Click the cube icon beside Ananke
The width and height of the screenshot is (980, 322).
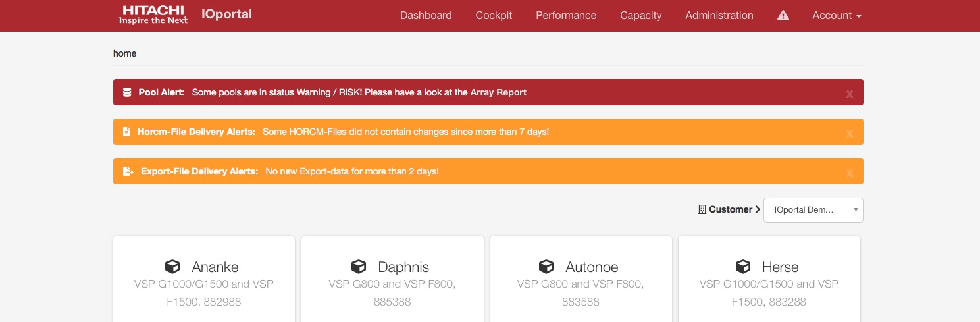tap(172, 267)
